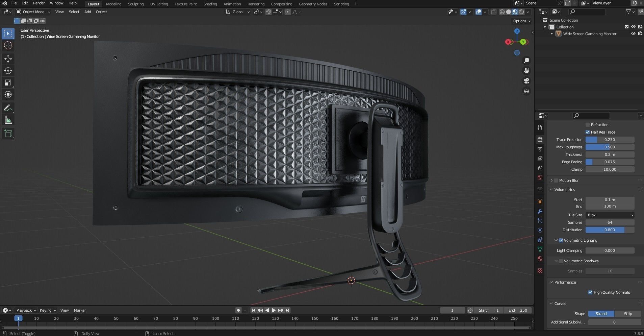Open the Scene properties tab

click(540, 168)
